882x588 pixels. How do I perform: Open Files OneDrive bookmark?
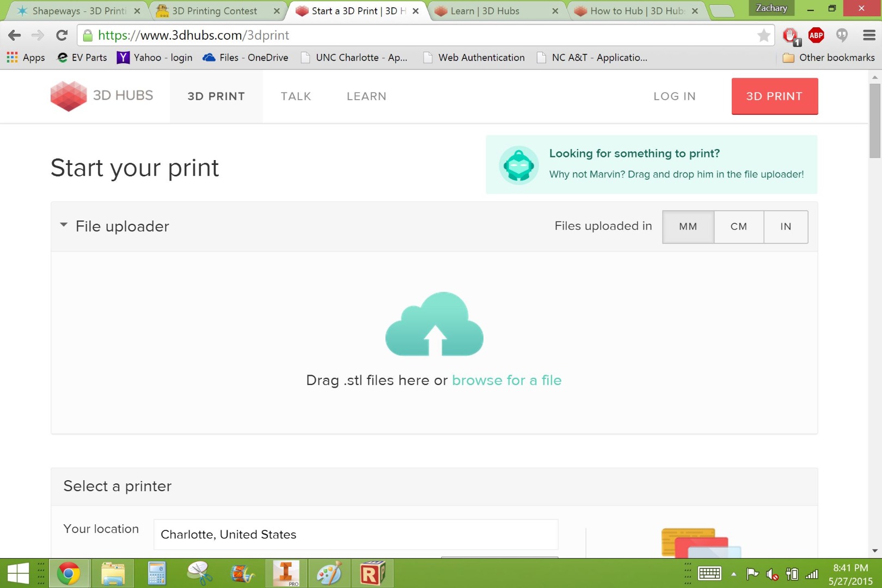(246, 57)
